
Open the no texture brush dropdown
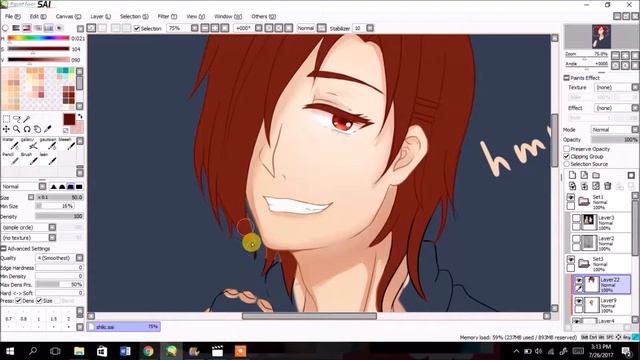pos(29,238)
